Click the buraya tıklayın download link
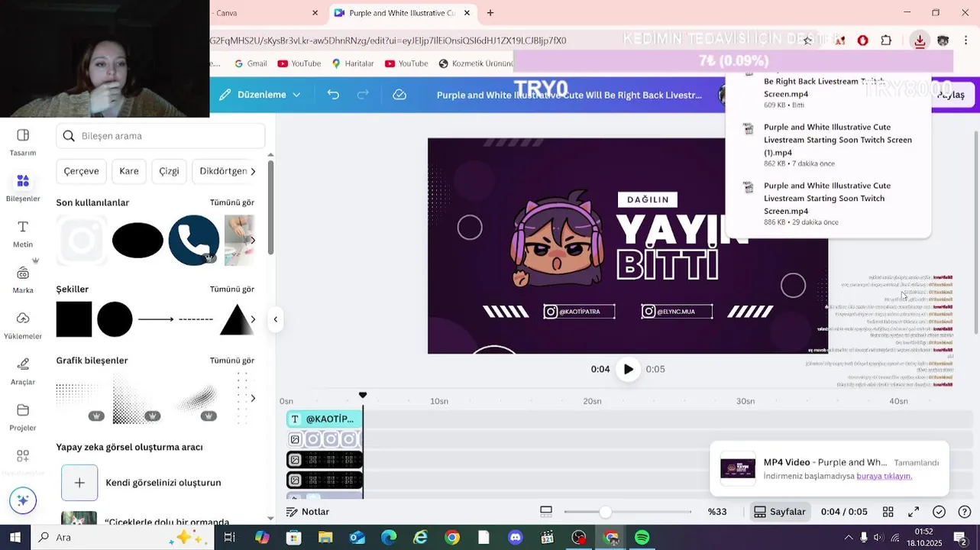Viewport: 980px width, 550px height. [x=884, y=476]
